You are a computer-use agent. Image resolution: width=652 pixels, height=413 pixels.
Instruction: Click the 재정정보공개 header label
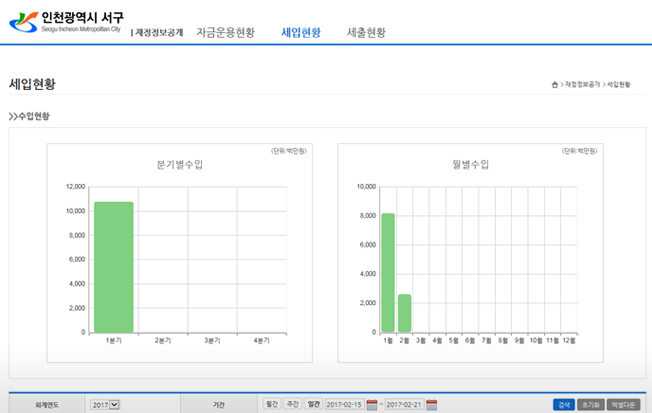157,32
